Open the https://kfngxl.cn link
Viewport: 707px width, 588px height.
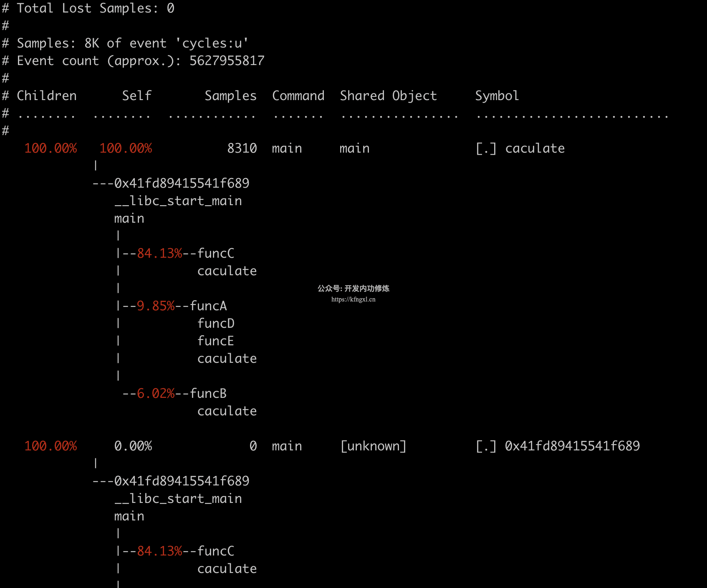[x=353, y=299]
